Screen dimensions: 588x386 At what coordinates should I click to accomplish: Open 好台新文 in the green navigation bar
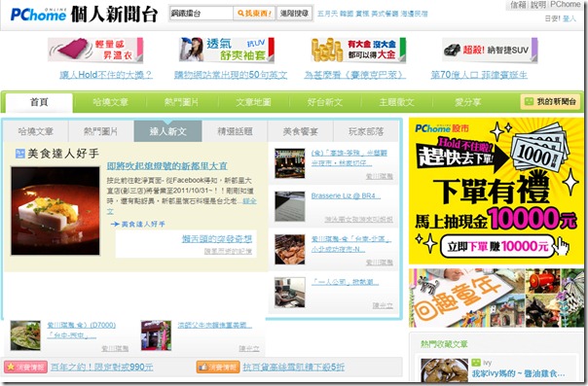325,102
